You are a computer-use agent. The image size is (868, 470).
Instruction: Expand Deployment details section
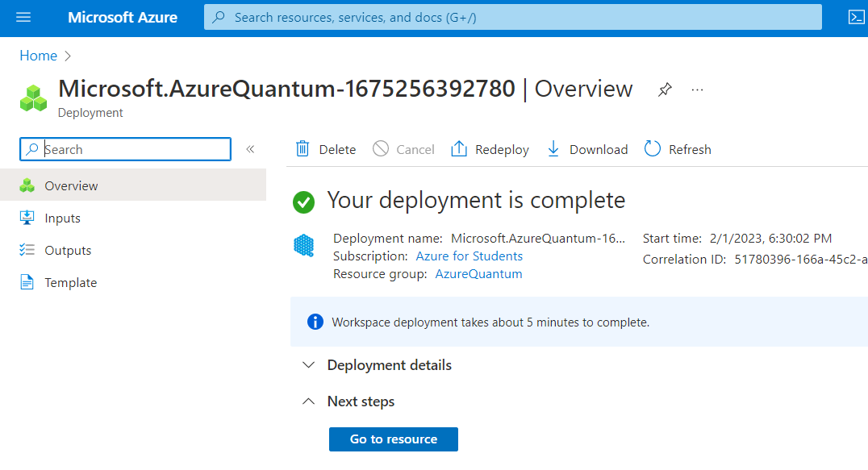pyautogui.click(x=389, y=365)
